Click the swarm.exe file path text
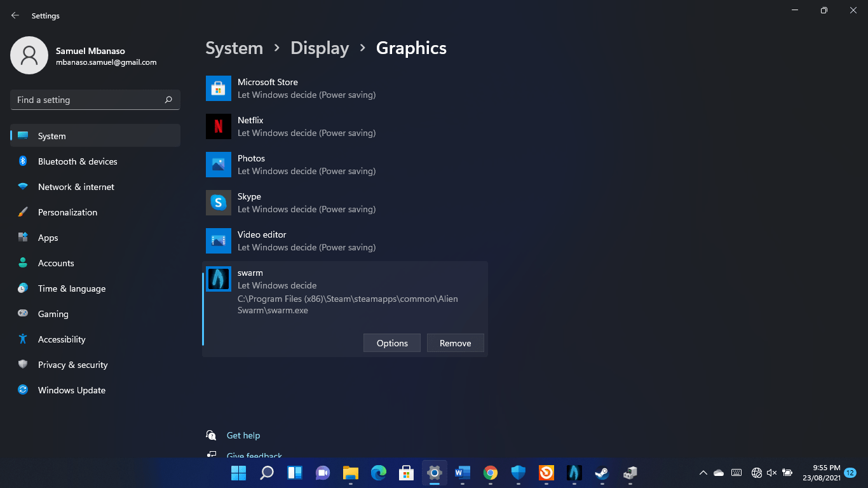The height and width of the screenshot is (488, 868). pos(348,304)
